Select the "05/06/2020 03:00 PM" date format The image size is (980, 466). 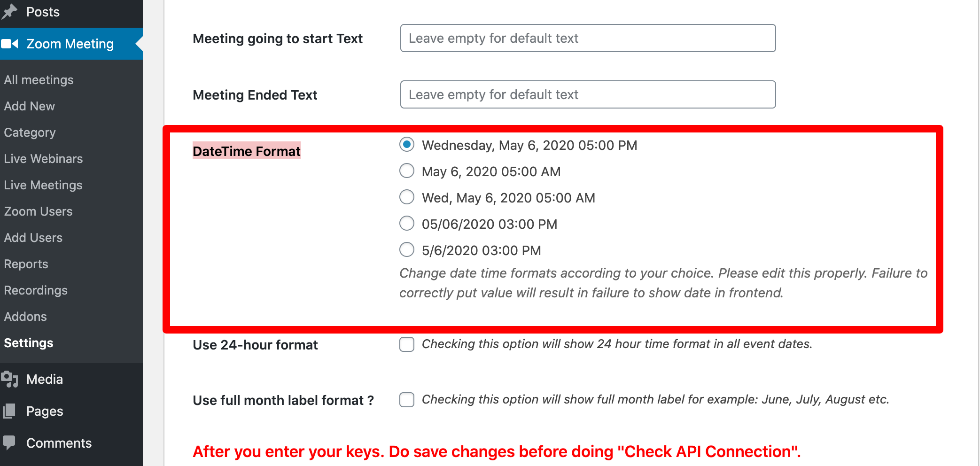click(x=406, y=223)
